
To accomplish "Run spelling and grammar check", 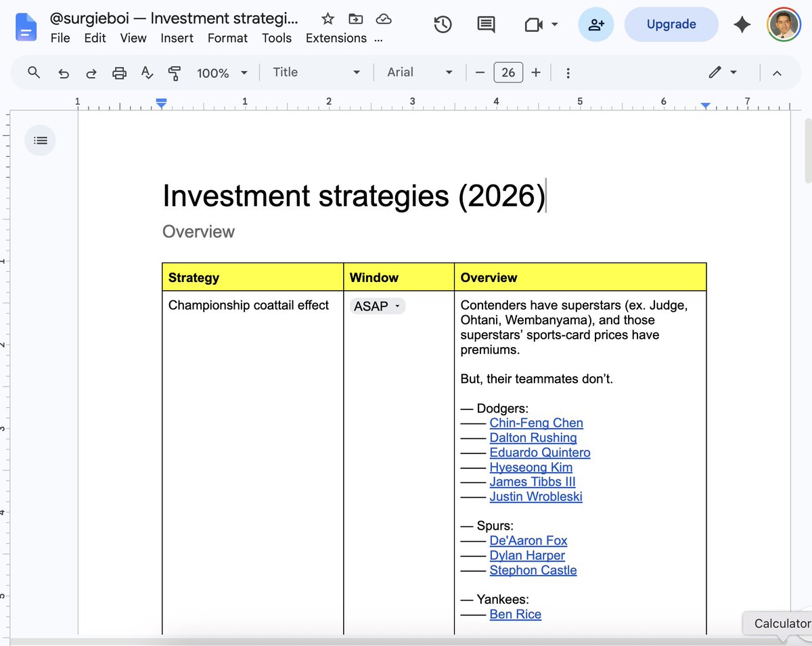I will coord(147,73).
